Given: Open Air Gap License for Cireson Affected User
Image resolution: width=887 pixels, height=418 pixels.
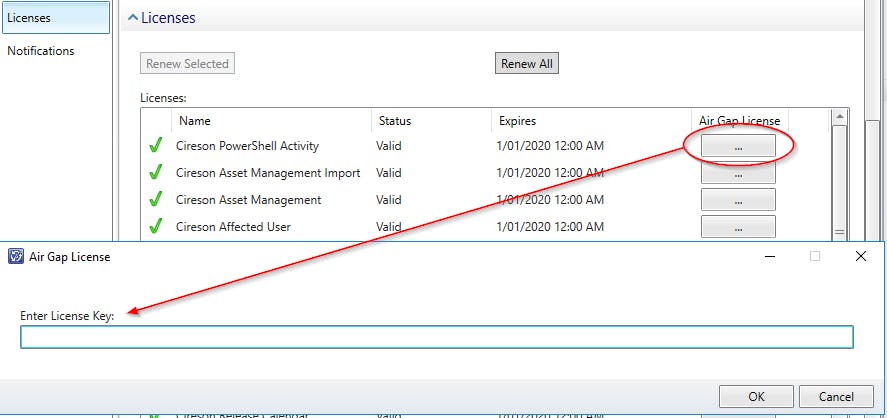Looking at the screenshot, I should point(738,227).
